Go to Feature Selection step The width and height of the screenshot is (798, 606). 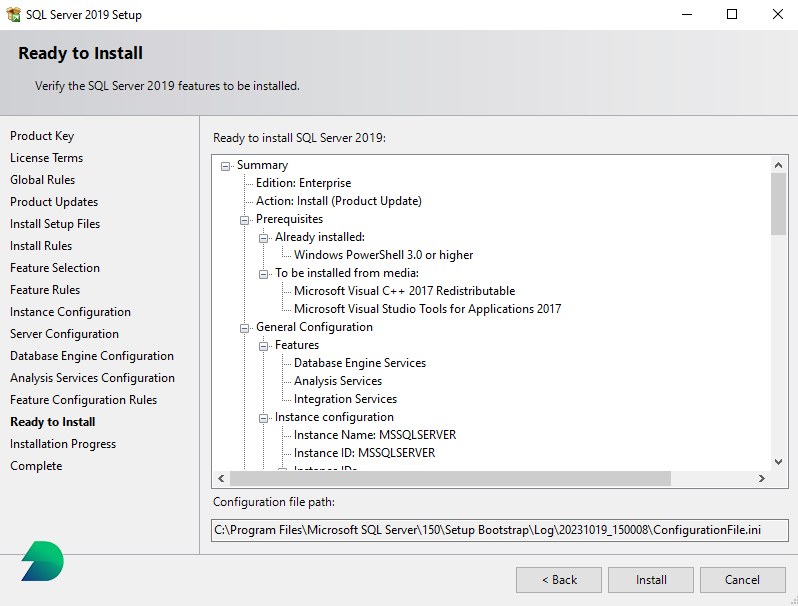[x=55, y=268]
